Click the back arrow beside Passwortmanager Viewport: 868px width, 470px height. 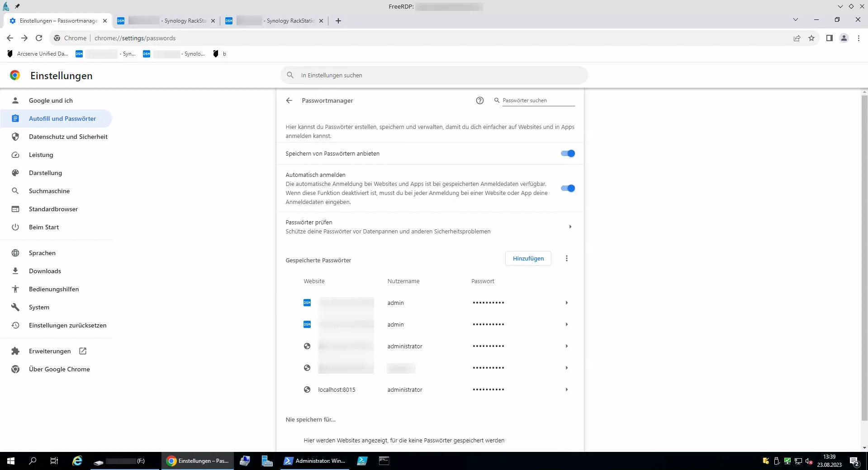289,100
